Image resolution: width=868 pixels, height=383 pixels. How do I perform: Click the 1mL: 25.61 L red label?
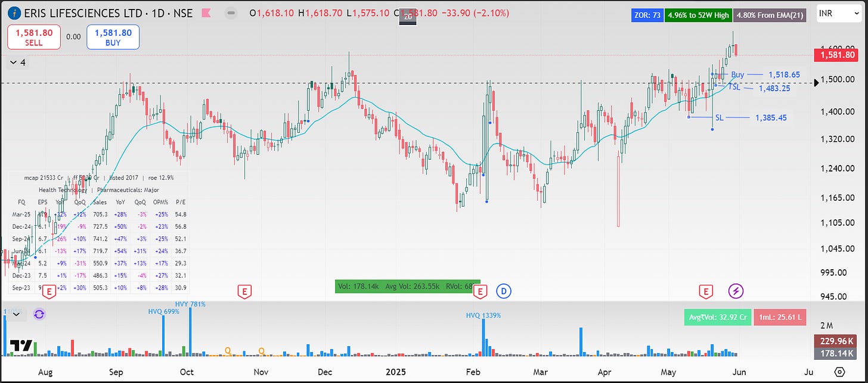click(780, 317)
